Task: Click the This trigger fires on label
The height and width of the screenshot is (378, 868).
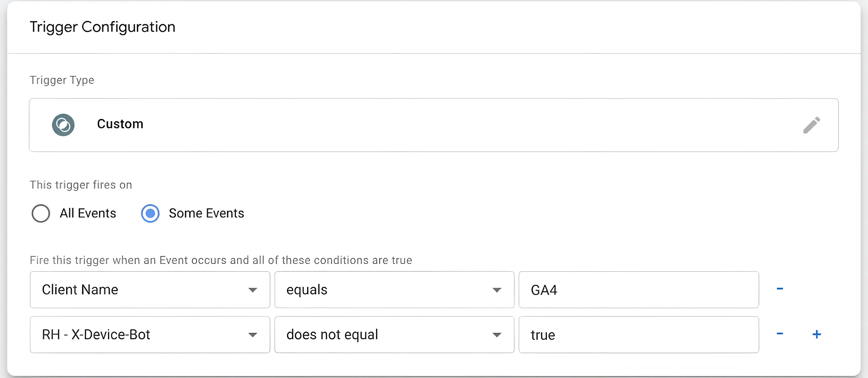Action: (x=81, y=185)
